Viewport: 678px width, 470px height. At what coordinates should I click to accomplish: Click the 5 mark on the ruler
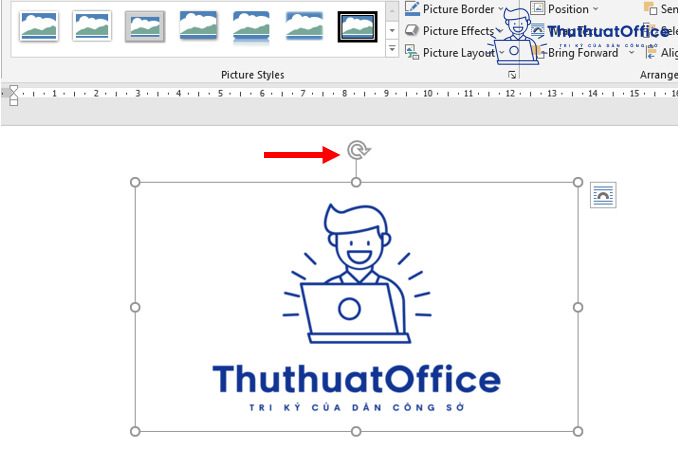pos(221,93)
